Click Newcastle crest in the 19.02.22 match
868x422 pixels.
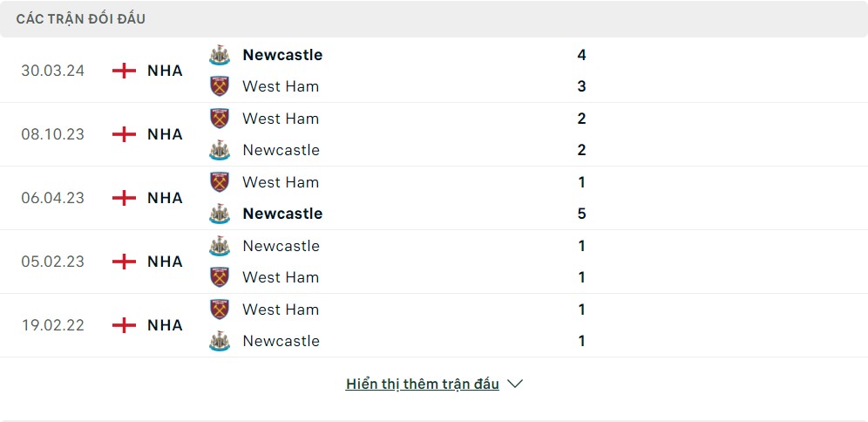(220, 341)
